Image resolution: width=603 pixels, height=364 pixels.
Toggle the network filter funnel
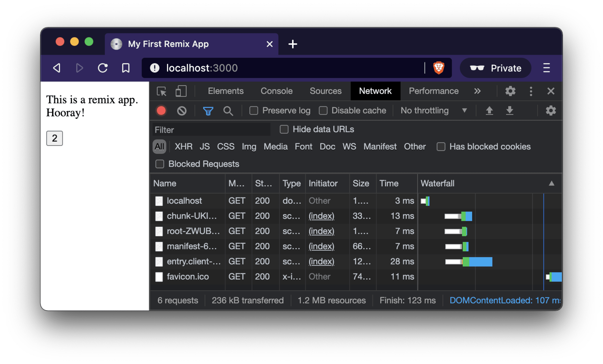point(208,111)
